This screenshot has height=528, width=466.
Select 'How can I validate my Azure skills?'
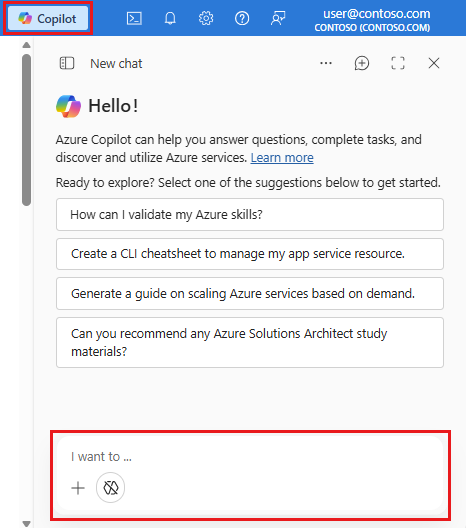tap(250, 214)
